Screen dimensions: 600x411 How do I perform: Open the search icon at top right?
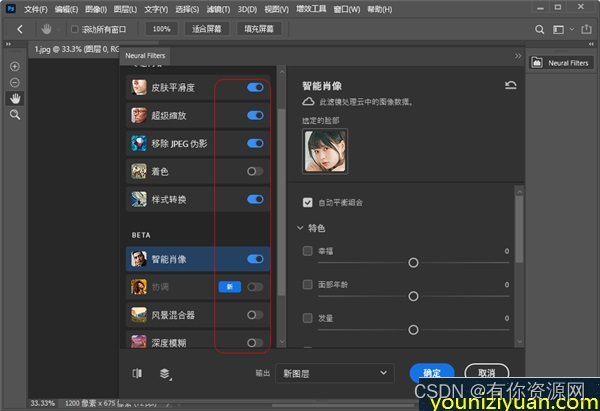click(x=540, y=29)
